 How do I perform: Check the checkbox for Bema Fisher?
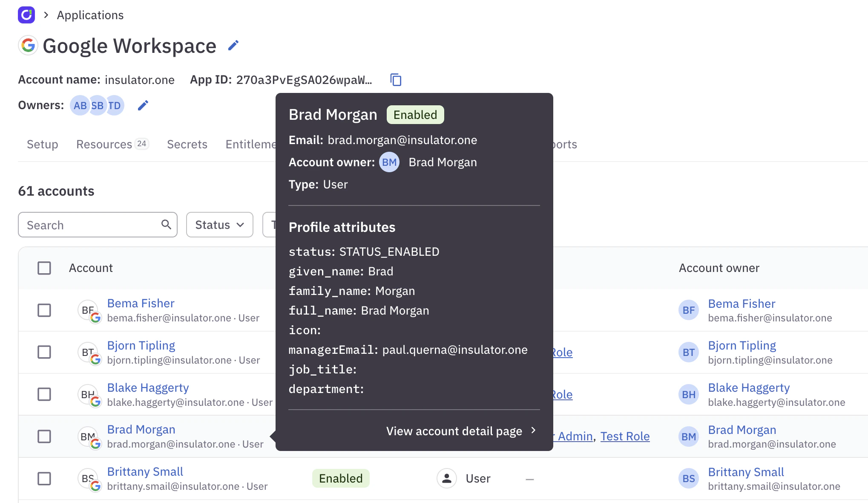pos(44,310)
